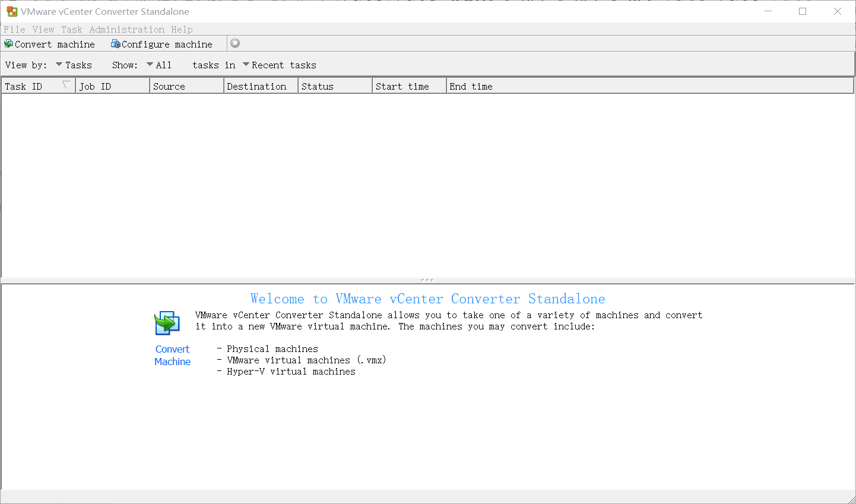The height and width of the screenshot is (504, 856).
Task: Click the stop task toolbar icon
Action: [235, 43]
